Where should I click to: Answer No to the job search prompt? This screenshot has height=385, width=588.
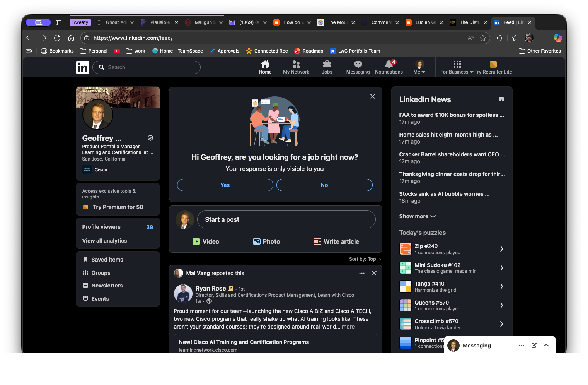pyautogui.click(x=324, y=185)
